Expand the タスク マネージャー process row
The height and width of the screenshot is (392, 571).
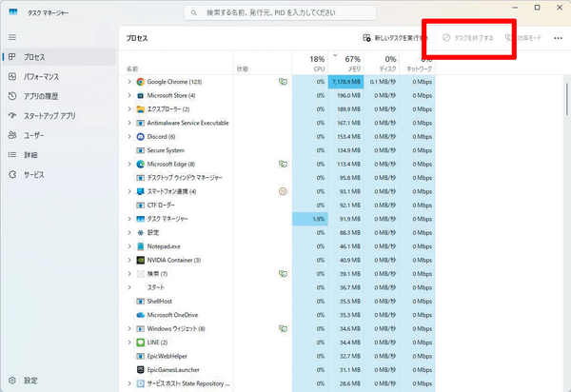pos(129,219)
